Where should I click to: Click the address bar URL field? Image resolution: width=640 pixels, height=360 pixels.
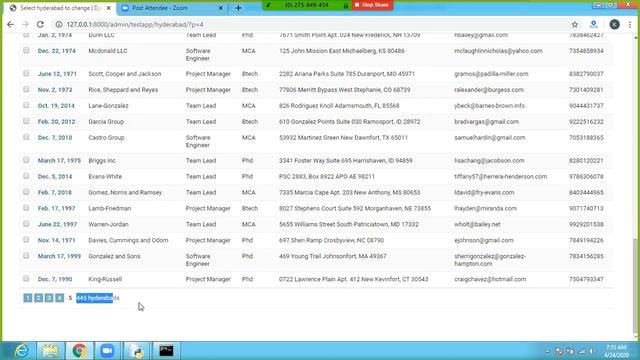310,24
